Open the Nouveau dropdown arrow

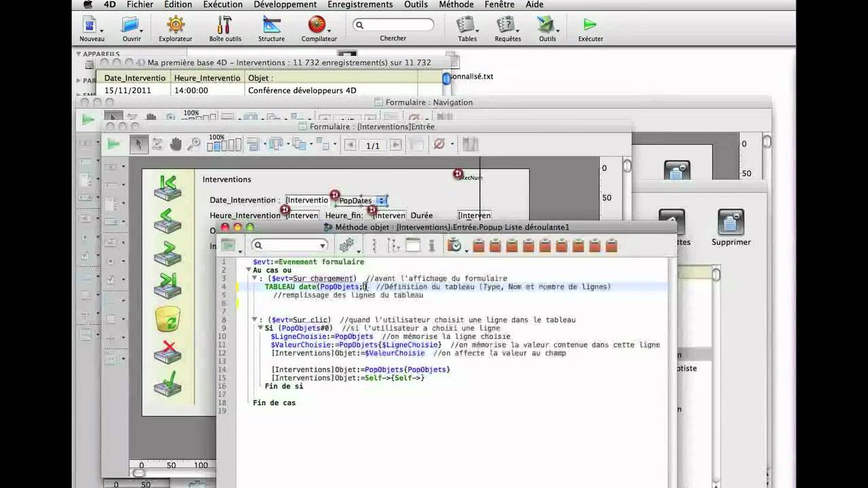[x=102, y=30]
